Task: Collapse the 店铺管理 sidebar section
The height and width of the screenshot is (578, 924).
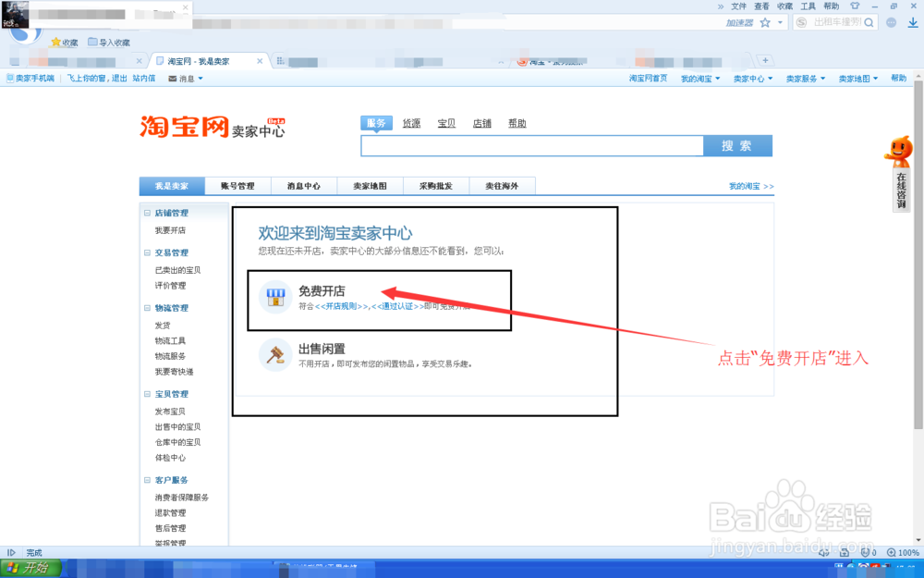Action: point(147,212)
